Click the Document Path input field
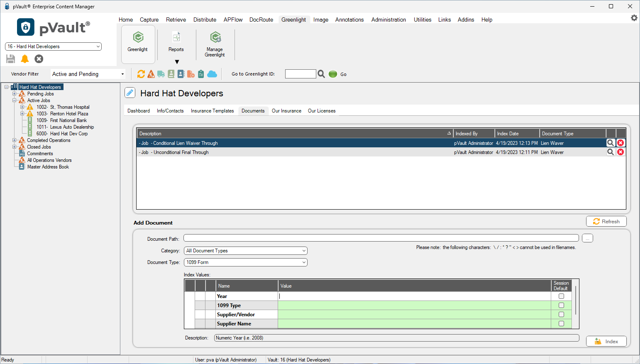 [381, 238]
